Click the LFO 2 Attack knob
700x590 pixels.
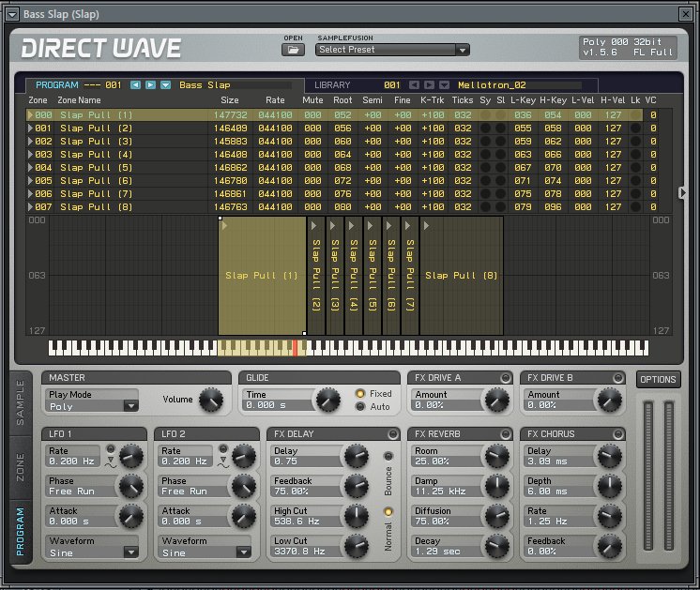point(244,516)
